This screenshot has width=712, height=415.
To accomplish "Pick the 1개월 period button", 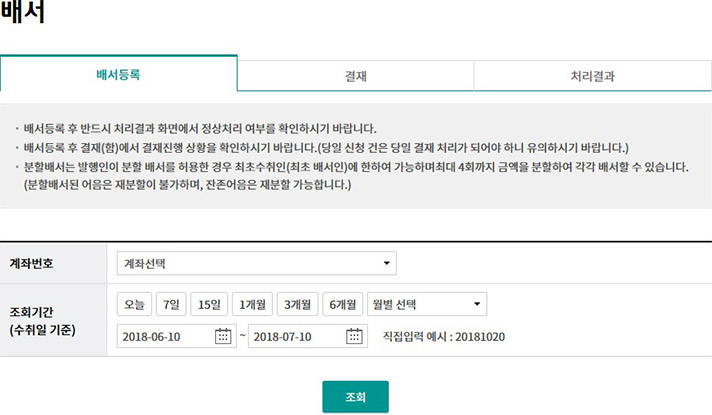I will tap(252, 304).
